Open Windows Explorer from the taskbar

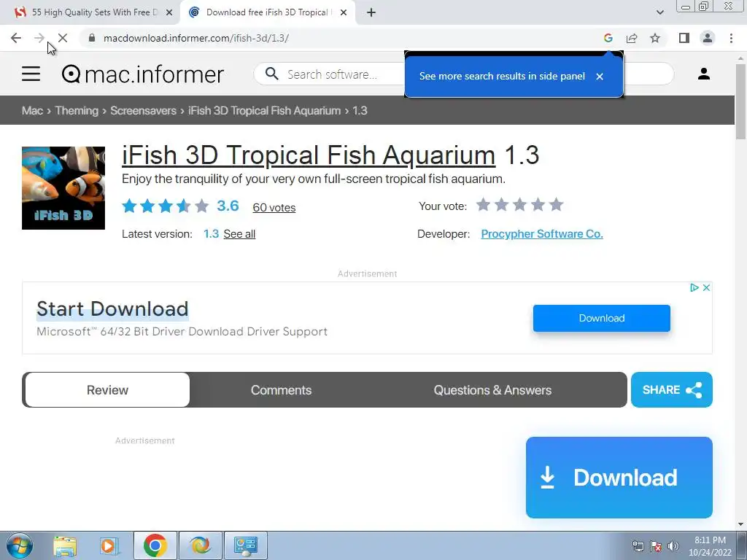[x=65, y=545]
